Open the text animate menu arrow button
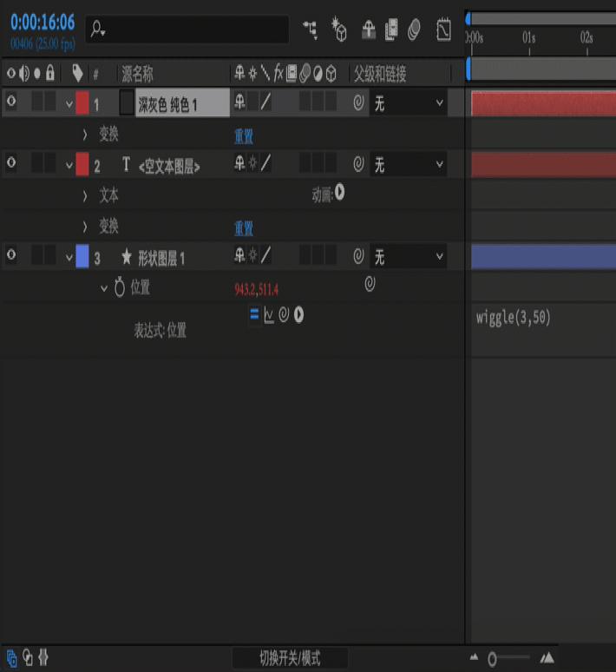This screenshot has height=672, width=616. (x=340, y=193)
